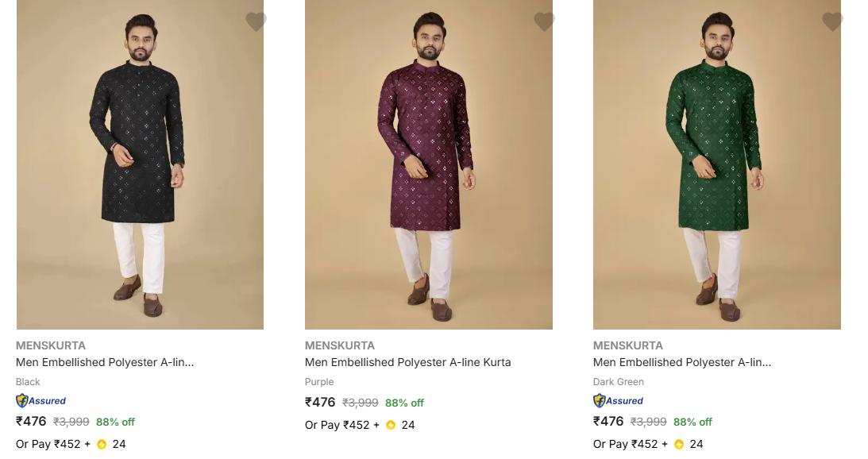Screen dimensions: 868x459
Task: Open the black kurta product image
Action: click(140, 164)
